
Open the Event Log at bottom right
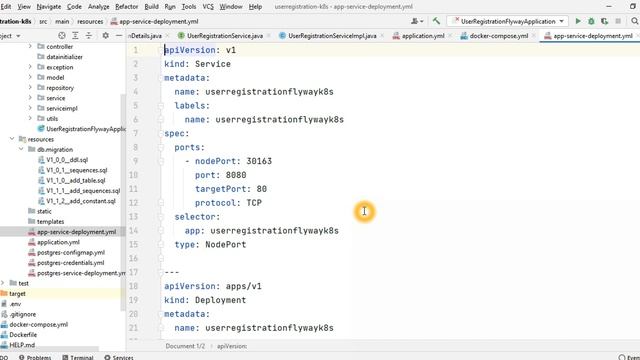[629, 357]
